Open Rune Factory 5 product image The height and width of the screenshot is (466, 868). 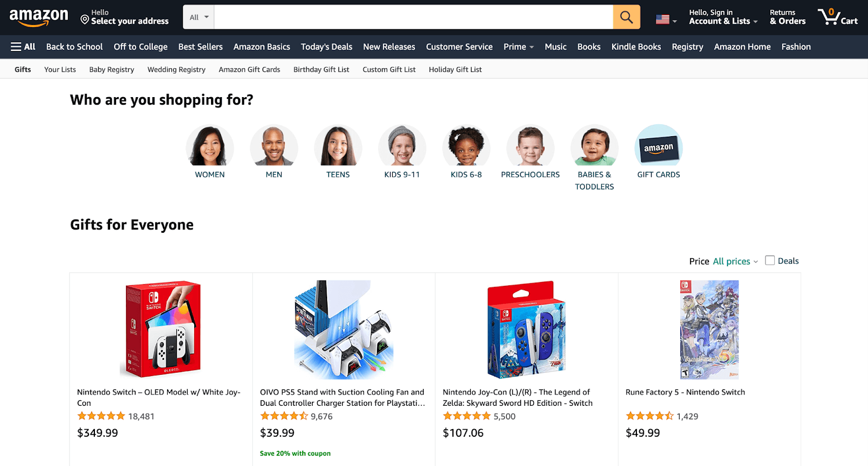[x=709, y=329]
